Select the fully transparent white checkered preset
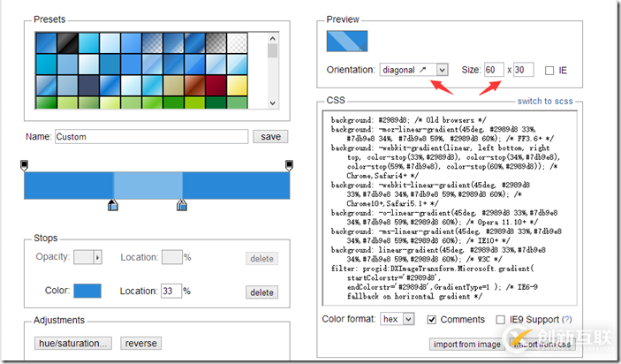 pos(238,43)
